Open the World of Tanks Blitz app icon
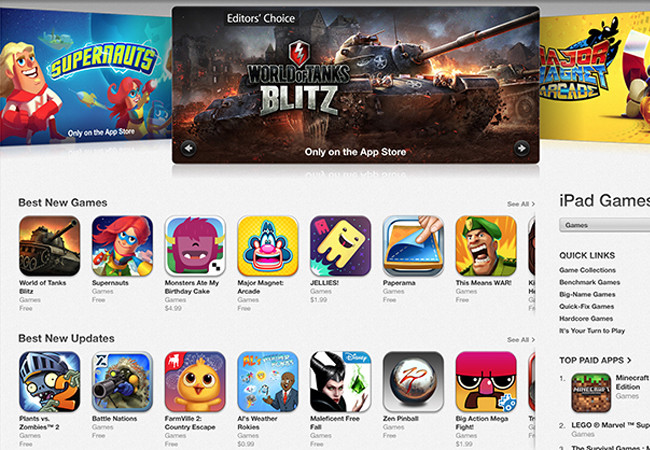This screenshot has height=450, width=650. pyautogui.click(x=49, y=246)
